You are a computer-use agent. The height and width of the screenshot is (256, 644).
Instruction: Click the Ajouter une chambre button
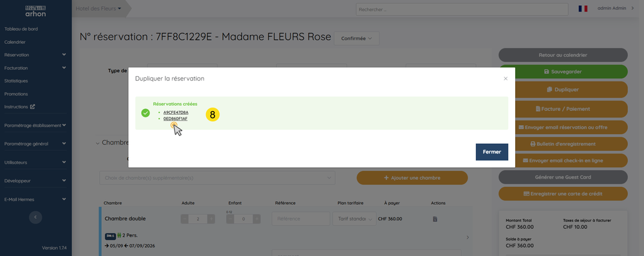coord(412,178)
